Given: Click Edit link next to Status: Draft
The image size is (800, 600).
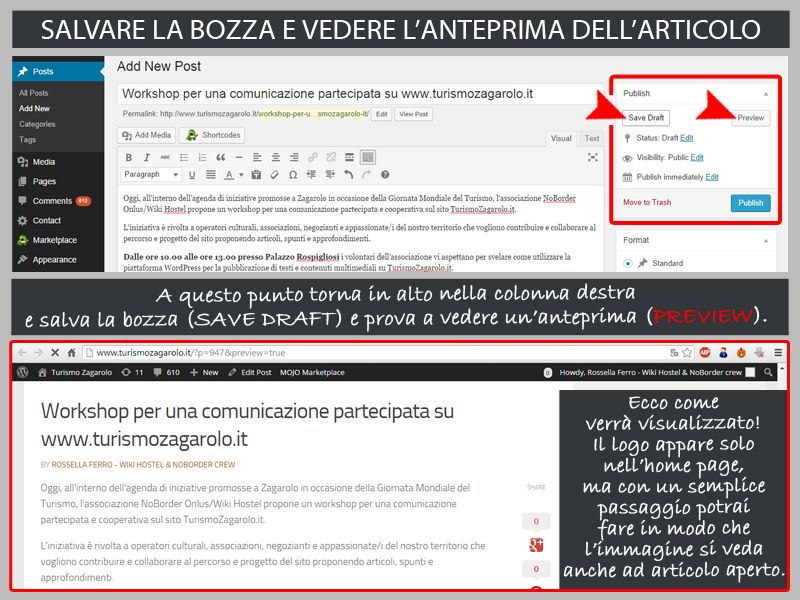Looking at the screenshot, I should coord(687,138).
